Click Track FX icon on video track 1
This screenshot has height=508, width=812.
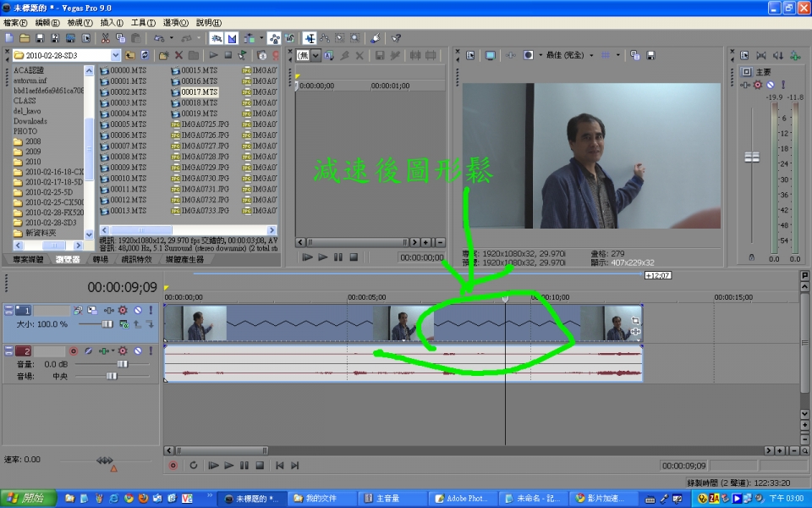123,311
